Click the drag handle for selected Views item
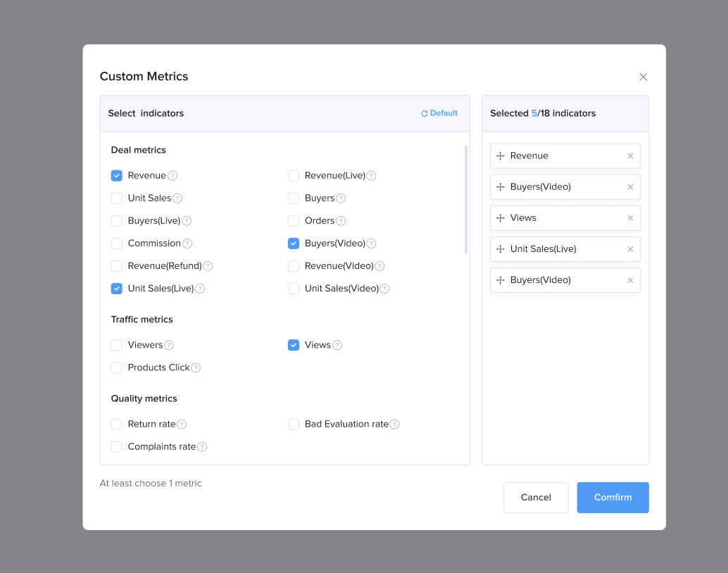 [x=501, y=218]
